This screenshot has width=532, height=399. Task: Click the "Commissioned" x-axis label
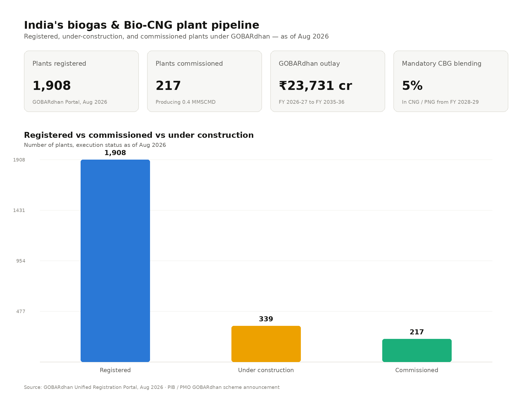417,370
